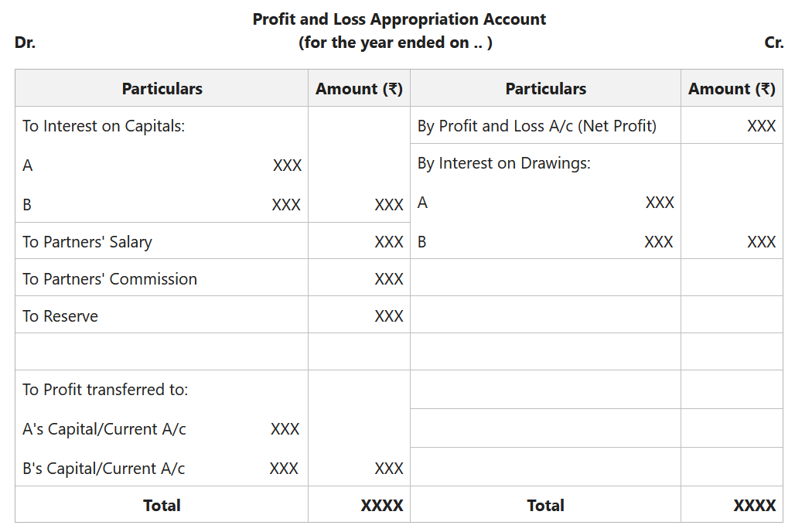Click the debit-side Amount (₹) header
The width and height of the screenshot is (795, 532).
359,89
